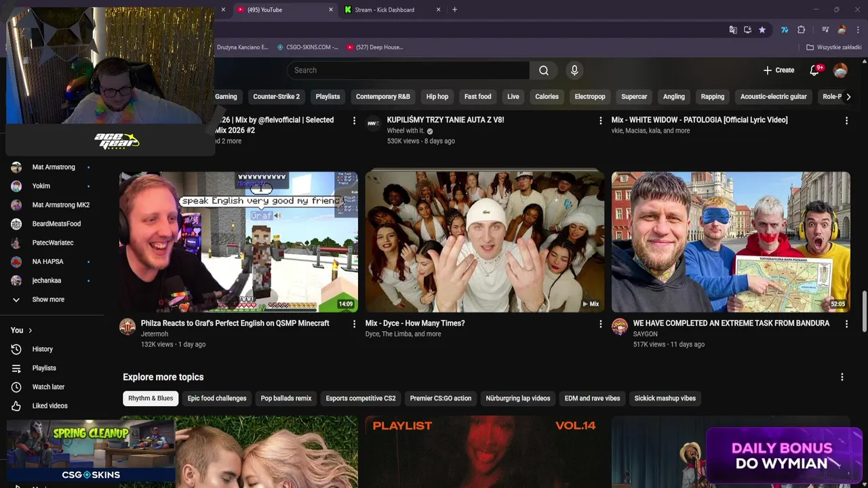Viewport: 868px width, 488px height.
Task: Play the blindfolded men map thumbnail
Action: point(731,242)
